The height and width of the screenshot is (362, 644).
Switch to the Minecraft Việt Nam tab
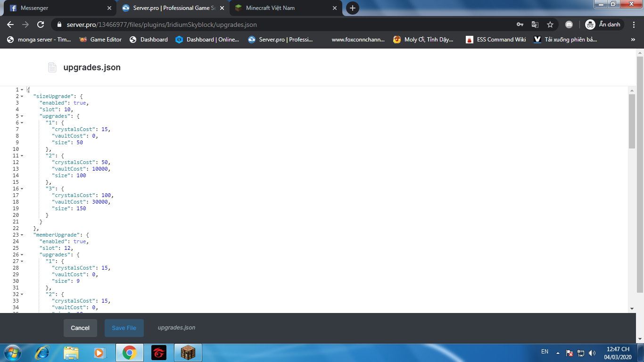[286, 8]
